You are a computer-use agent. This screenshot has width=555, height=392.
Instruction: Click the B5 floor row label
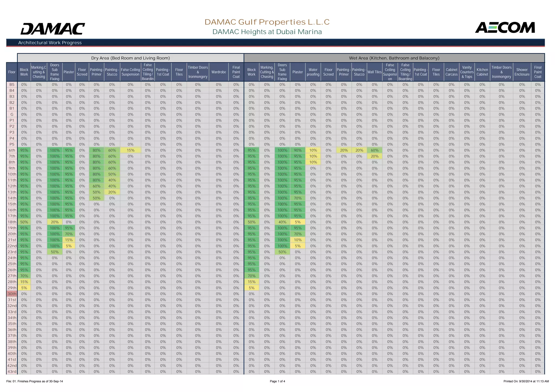pyautogui.click(x=12, y=84)
